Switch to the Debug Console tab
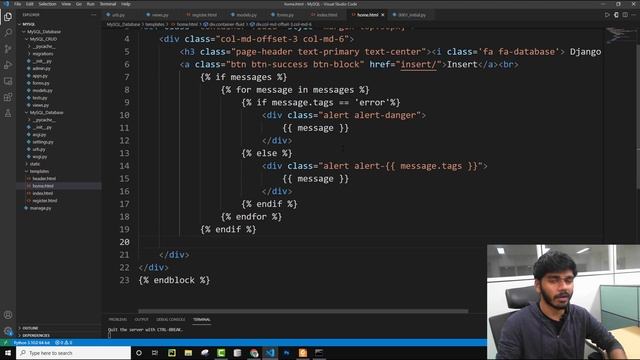Image resolution: width=640 pixels, height=360 pixels. pyautogui.click(x=171, y=319)
